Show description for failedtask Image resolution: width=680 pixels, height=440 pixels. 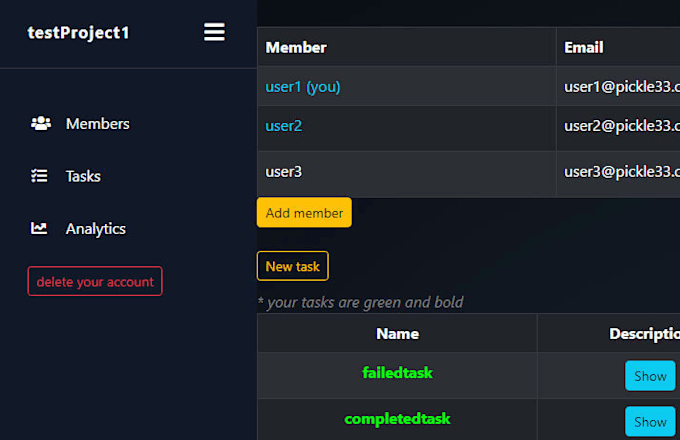click(649, 376)
